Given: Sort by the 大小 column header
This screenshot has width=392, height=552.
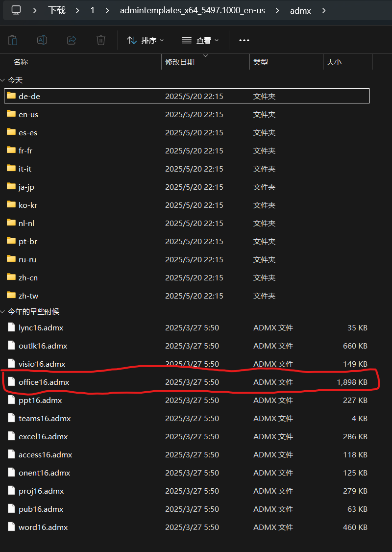Looking at the screenshot, I should (334, 62).
